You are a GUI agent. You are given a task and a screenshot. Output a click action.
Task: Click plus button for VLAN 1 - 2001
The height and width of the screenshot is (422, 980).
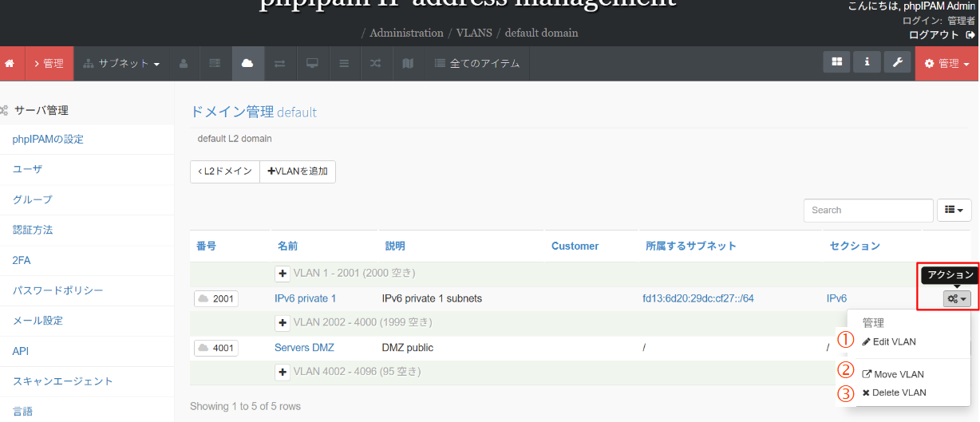[283, 274]
